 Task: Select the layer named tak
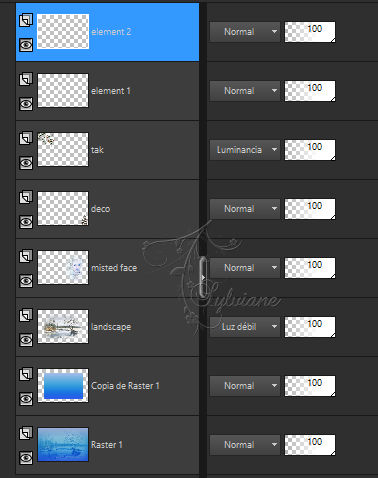[x=97, y=150]
